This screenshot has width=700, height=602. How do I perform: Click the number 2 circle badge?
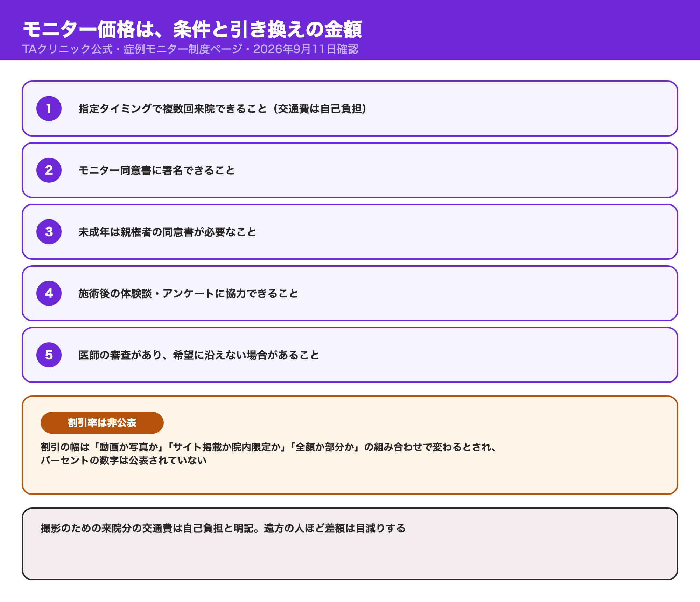[x=49, y=170]
